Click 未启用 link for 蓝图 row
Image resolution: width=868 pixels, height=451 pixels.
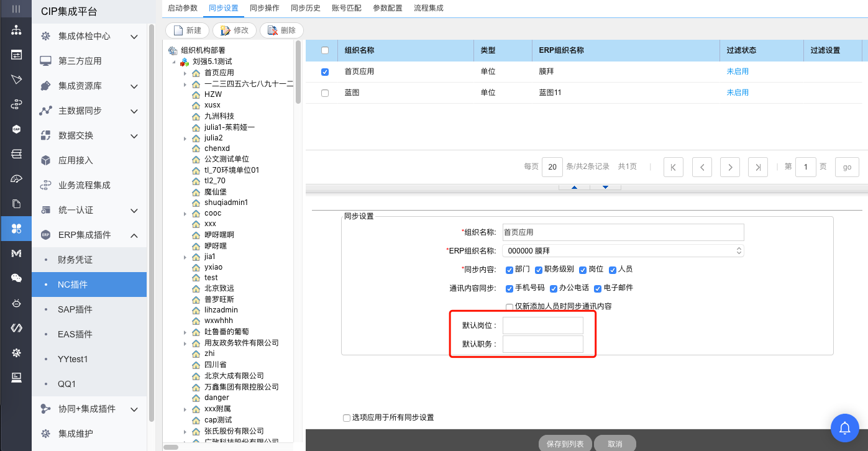tap(738, 93)
